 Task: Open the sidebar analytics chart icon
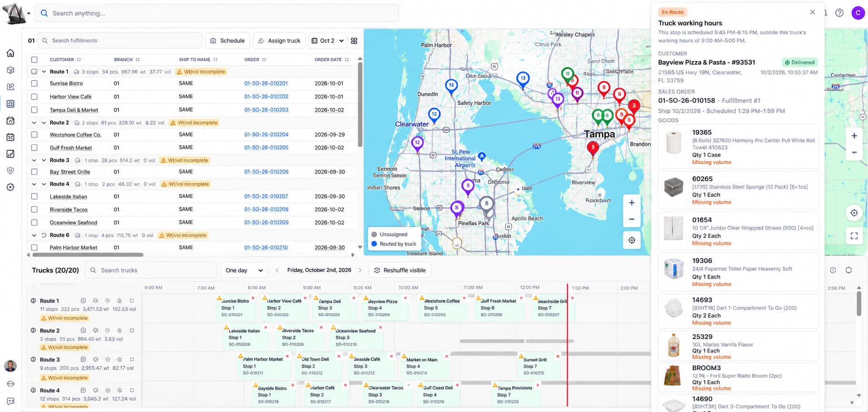(x=10, y=154)
